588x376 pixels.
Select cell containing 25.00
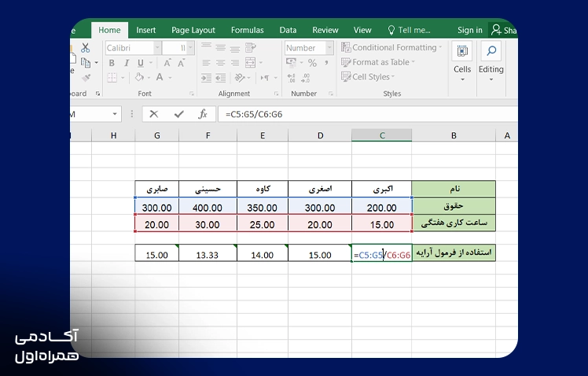263,223
